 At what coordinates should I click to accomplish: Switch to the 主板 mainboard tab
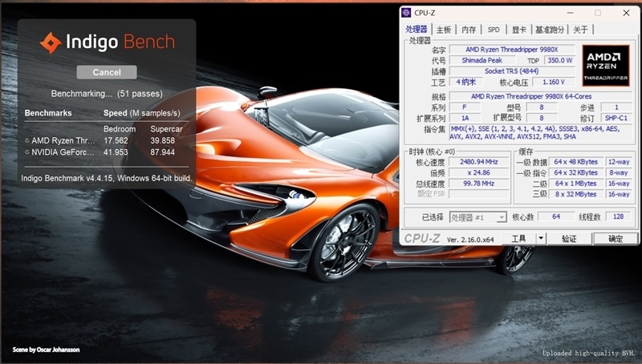click(x=444, y=30)
